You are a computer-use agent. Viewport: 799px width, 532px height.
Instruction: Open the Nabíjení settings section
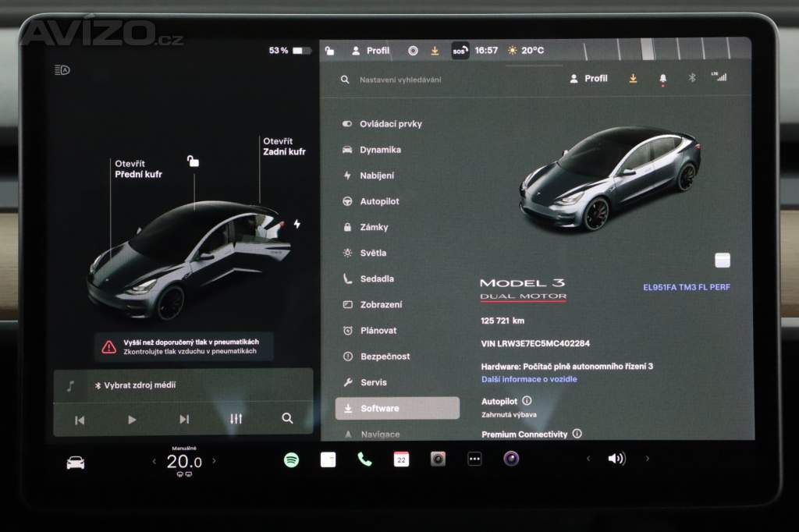click(x=377, y=176)
